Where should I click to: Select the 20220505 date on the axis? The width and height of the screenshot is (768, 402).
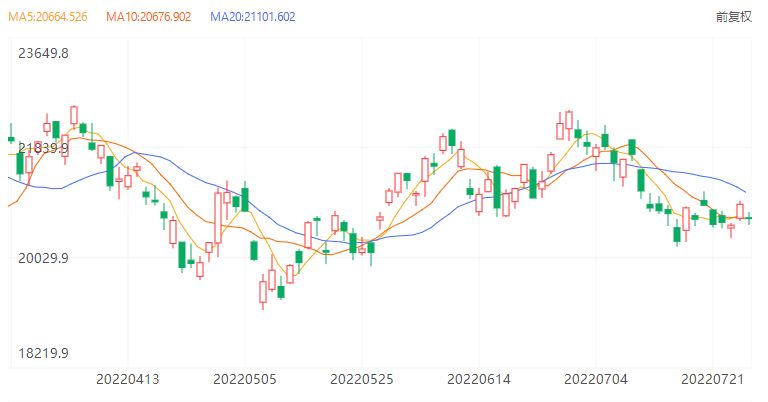(x=245, y=380)
